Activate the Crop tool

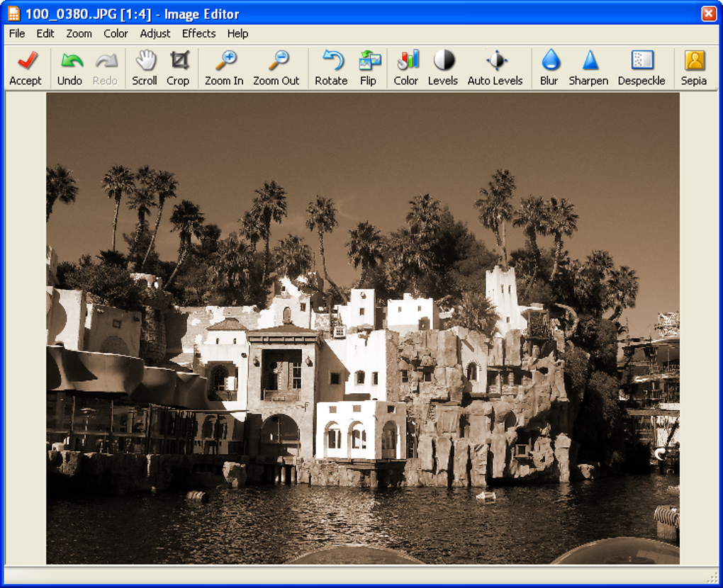pyautogui.click(x=178, y=68)
